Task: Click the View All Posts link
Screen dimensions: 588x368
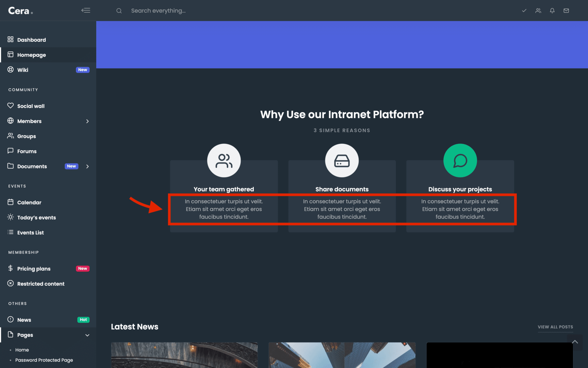Action: pos(555,327)
